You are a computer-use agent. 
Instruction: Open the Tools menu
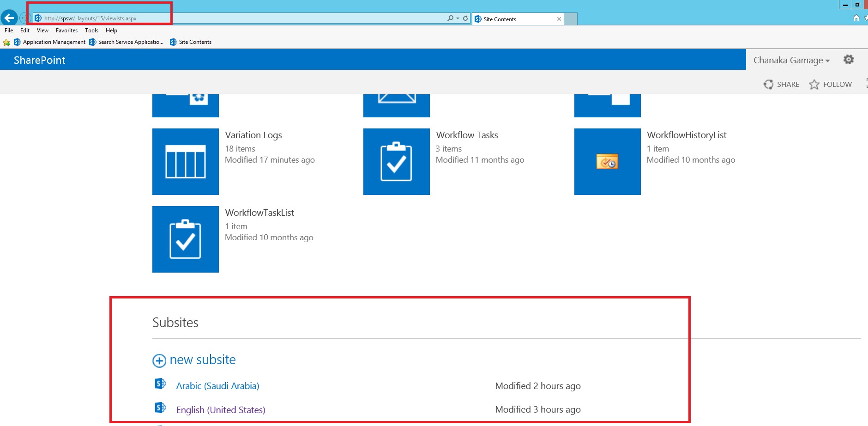click(91, 30)
